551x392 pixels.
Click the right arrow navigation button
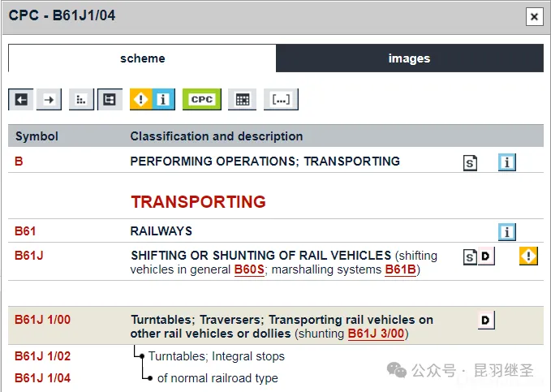coord(50,99)
